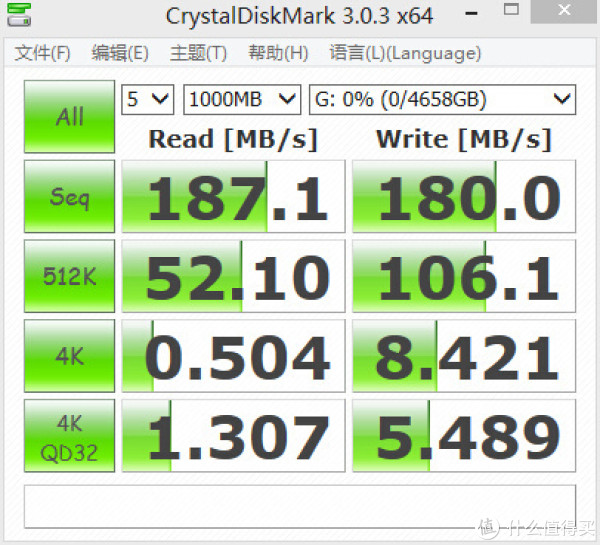Click the empty comment field at the bottom

point(300,507)
